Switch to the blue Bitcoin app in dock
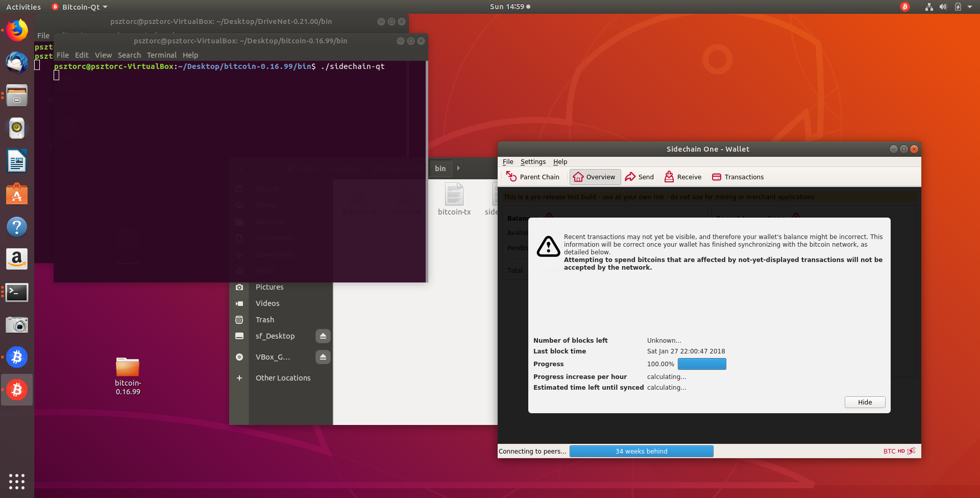This screenshot has width=980, height=498. point(17,357)
